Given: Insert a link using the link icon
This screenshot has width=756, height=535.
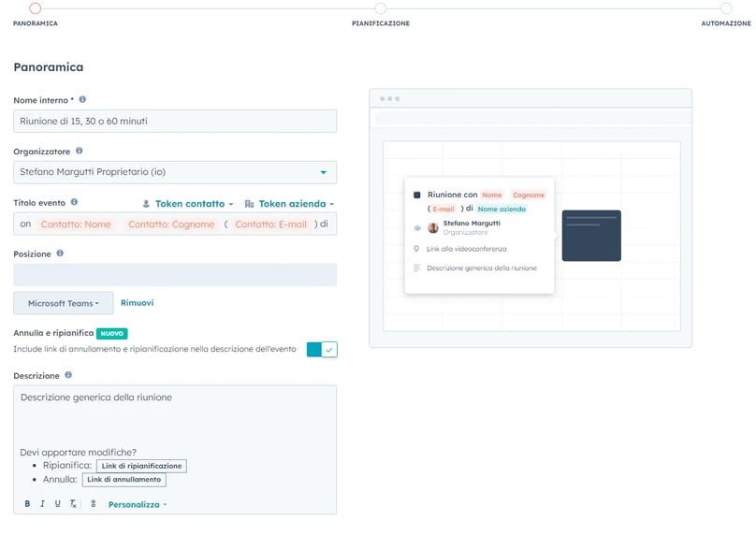Looking at the screenshot, I should coord(93,504).
